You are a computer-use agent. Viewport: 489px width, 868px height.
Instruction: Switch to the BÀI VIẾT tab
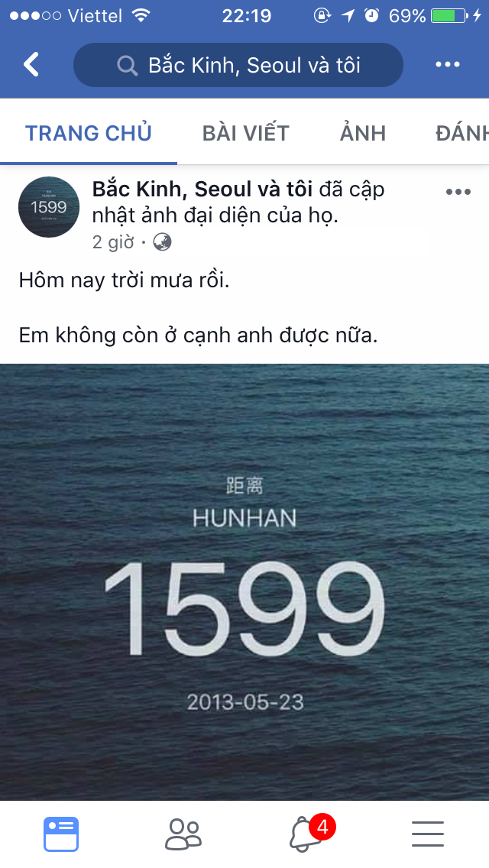(x=246, y=133)
